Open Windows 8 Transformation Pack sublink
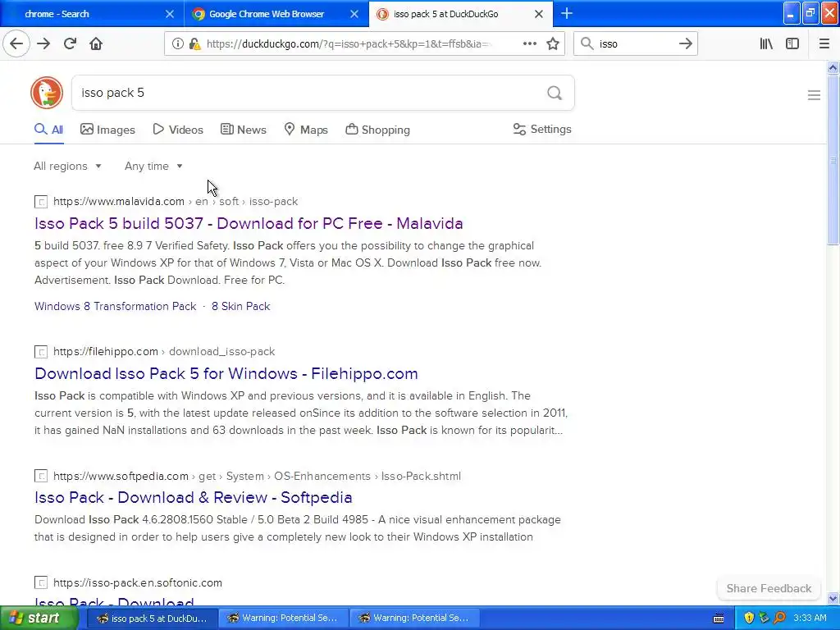The width and height of the screenshot is (840, 630). [x=115, y=307]
